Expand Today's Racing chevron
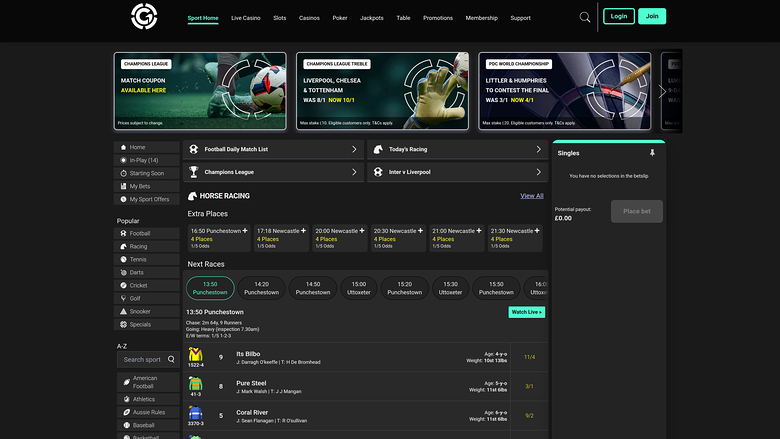 (x=538, y=149)
